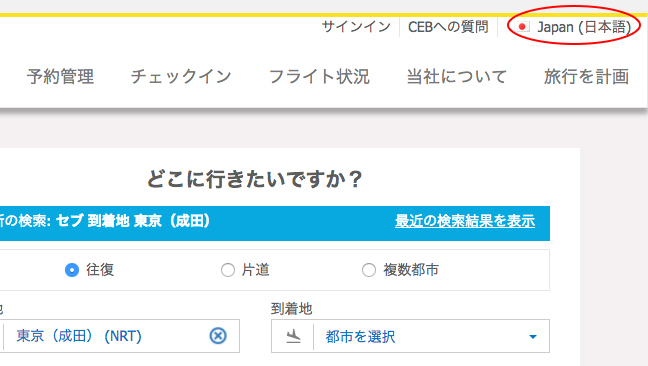Open the 予約管理 menu

click(x=60, y=77)
